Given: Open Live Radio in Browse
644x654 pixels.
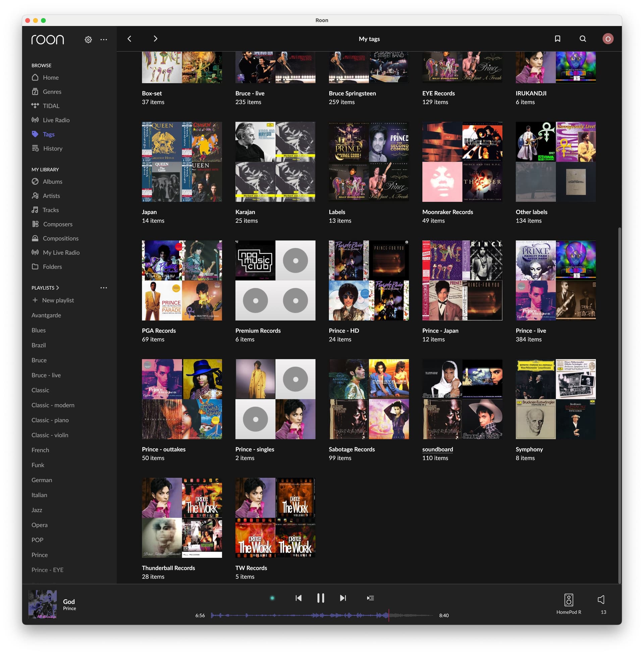Looking at the screenshot, I should pyautogui.click(x=50, y=120).
